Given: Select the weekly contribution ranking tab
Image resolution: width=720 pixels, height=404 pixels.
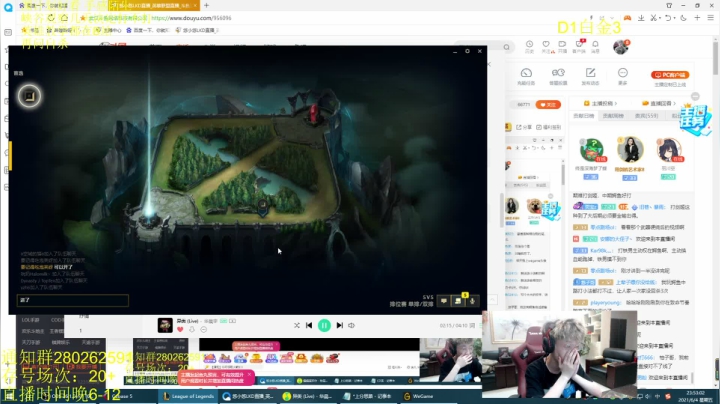Looking at the screenshot, I should 613,116.
